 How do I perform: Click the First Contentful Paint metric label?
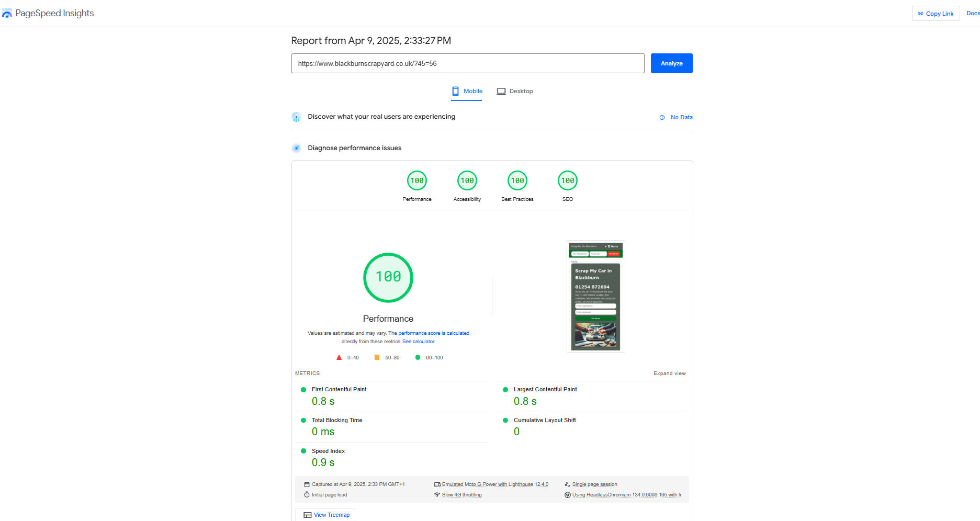click(339, 390)
